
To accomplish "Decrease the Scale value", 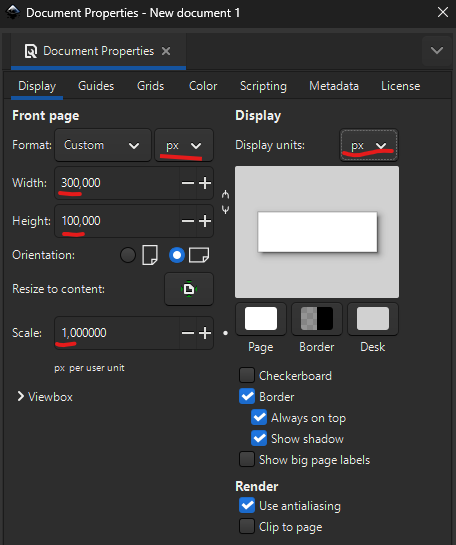I will coord(188,333).
